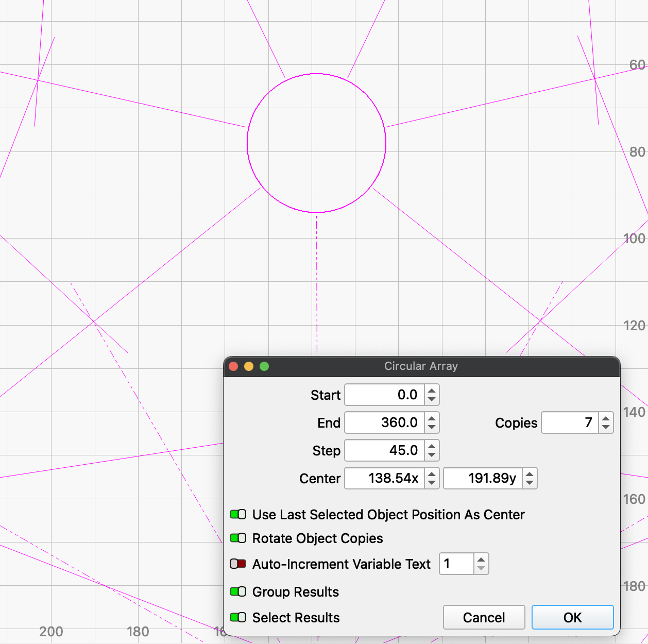Screen dimensions: 648x644
Task: Toggle Use Last Selected Object Position As Center
Action: 238,514
